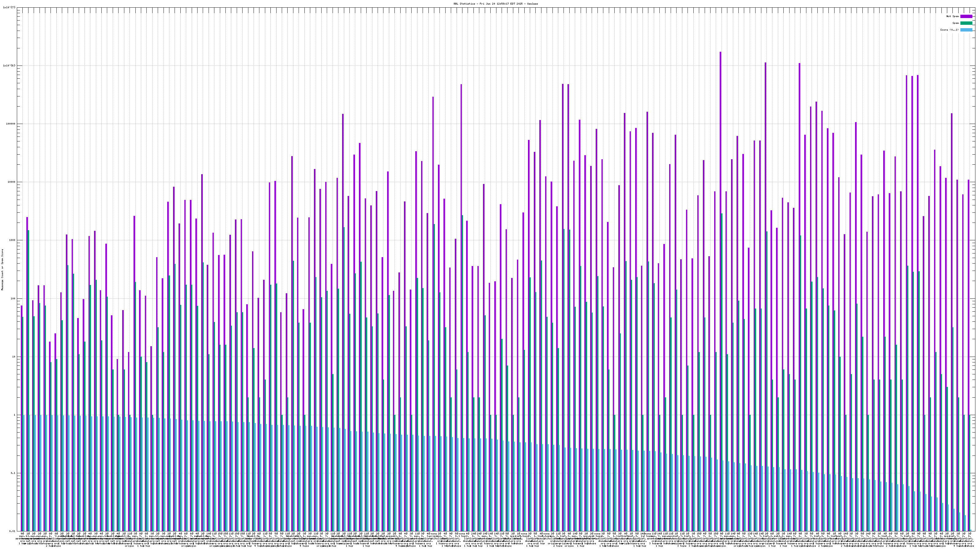
Task: Click the 0.1 y-axis tick label
Action: tap(13, 473)
